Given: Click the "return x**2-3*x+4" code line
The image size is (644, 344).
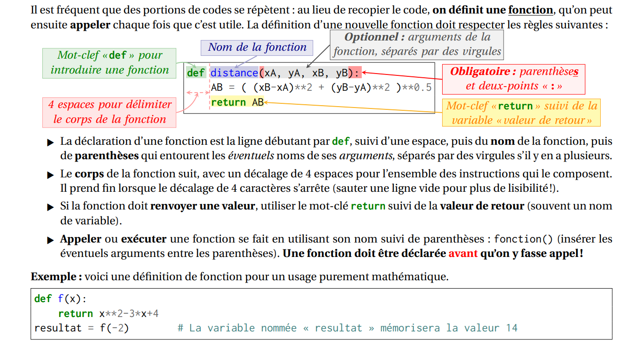Looking at the screenshot, I should [108, 314].
